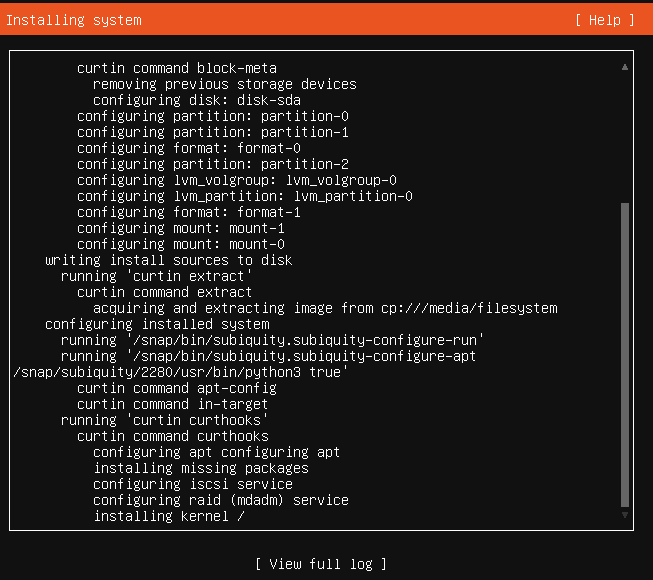Open the Help menu

pyautogui.click(x=605, y=20)
